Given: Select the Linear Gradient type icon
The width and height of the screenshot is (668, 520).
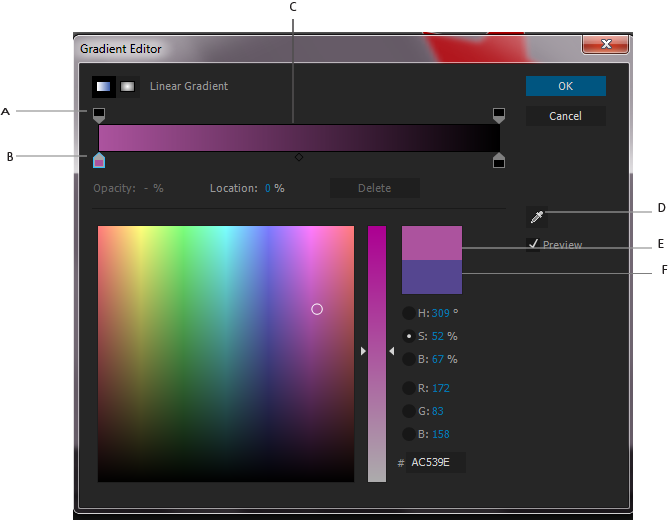Looking at the screenshot, I should [x=104, y=87].
